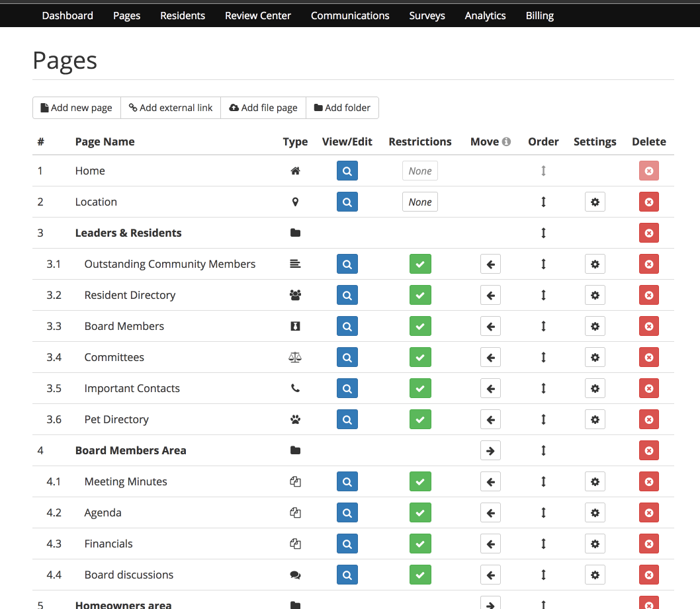Viewport: 700px width, 609px height.
Task: Open View/Edit magnifier for Financials
Action: [x=347, y=544]
